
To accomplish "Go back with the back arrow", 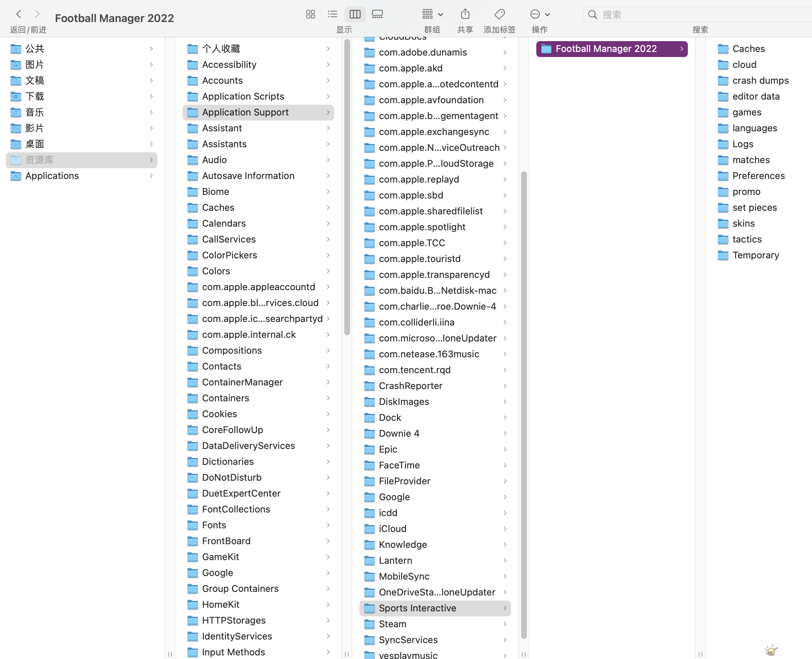I will click(18, 14).
